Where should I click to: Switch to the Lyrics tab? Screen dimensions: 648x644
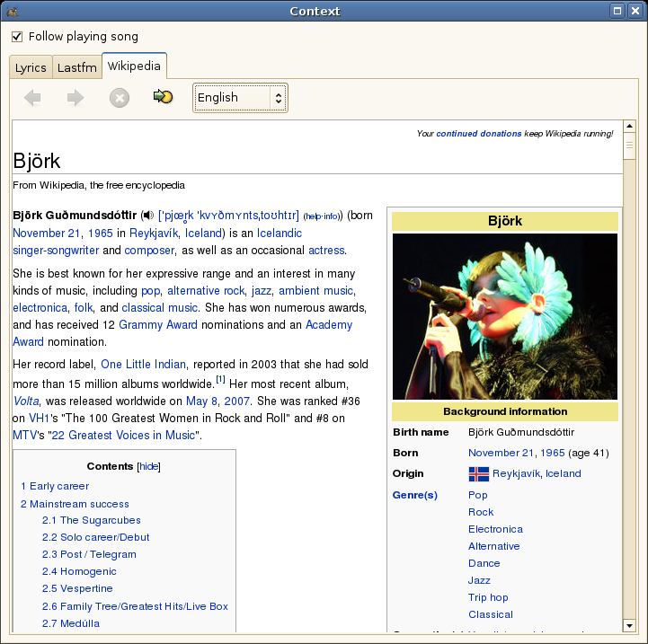point(31,67)
